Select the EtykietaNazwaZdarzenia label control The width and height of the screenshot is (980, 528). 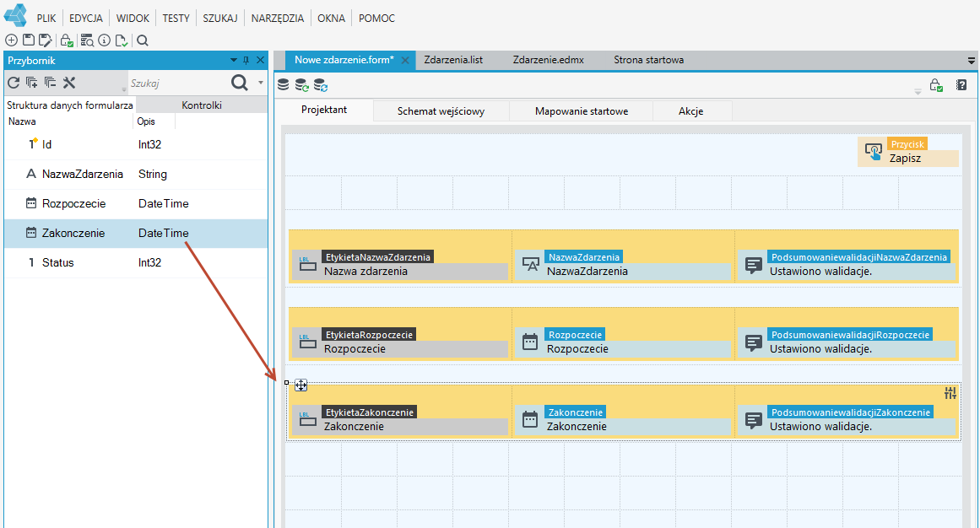point(400,265)
